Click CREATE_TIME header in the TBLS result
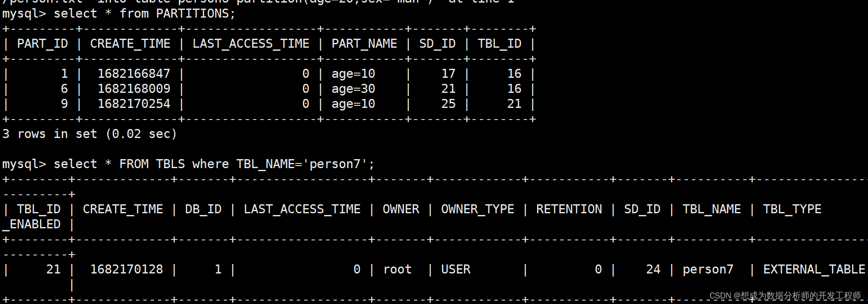Viewport: 868px width, 304px height. (123, 209)
